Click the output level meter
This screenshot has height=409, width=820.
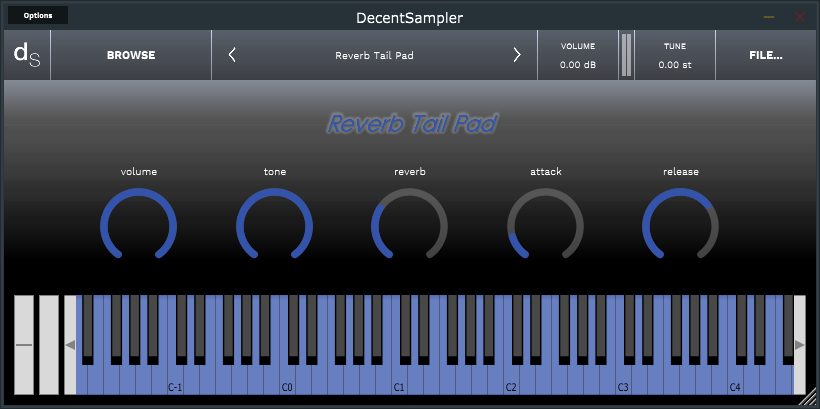tap(626, 55)
